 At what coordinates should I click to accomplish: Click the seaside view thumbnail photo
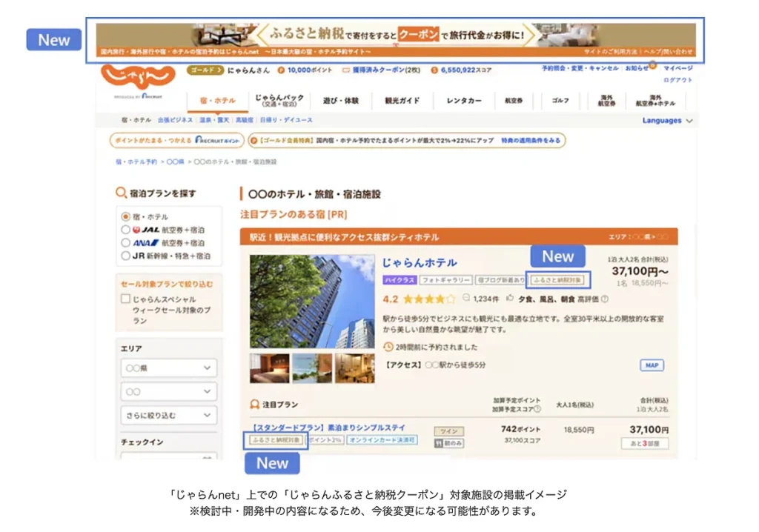(312, 368)
